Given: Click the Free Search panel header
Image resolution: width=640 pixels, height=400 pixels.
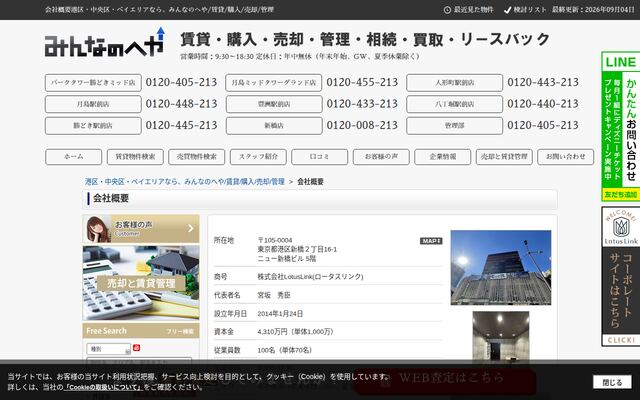Looking at the screenshot, I should (141, 331).
